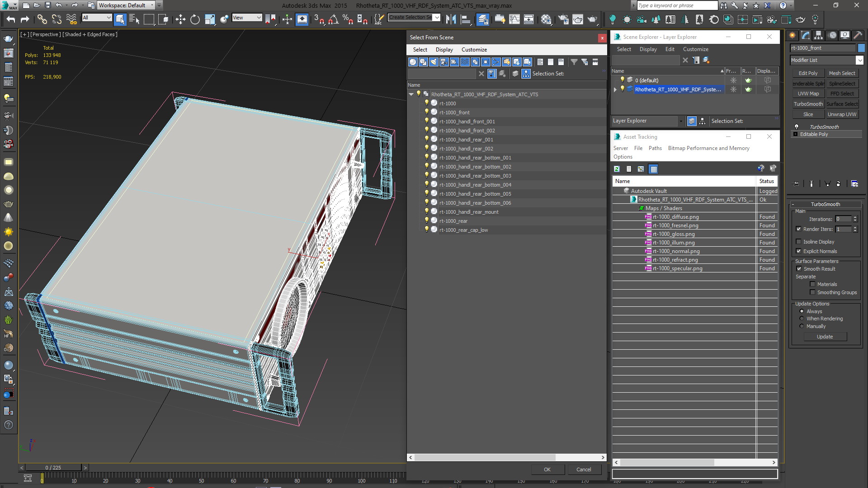The width and height of the screenshot is (868, 488).
Task: Refresh the Asset Tracking list
Action: pyautogui.click(x=617, y=169)
